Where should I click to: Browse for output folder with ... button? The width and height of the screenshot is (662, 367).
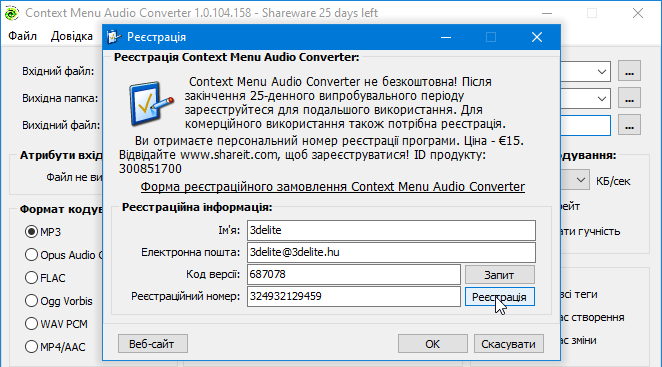point(629,98)
